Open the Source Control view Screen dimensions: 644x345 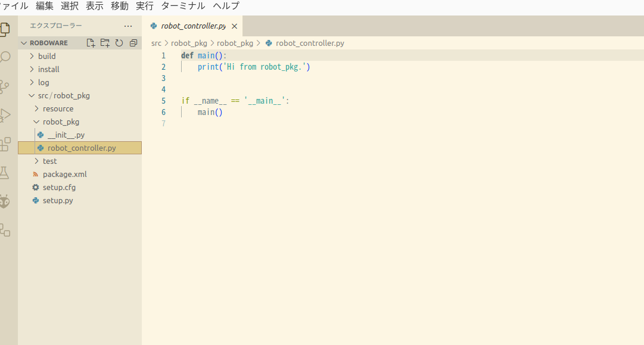(5, 86)
